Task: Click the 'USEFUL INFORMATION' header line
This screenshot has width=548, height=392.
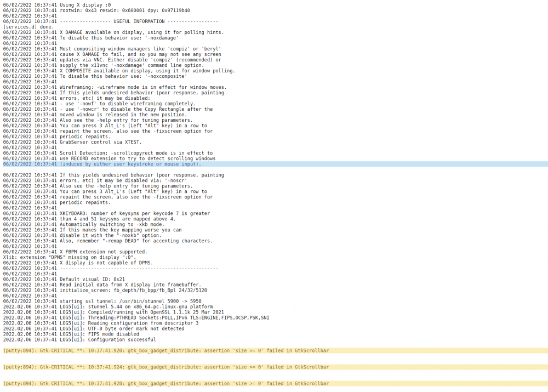Action: coord(111,21)
